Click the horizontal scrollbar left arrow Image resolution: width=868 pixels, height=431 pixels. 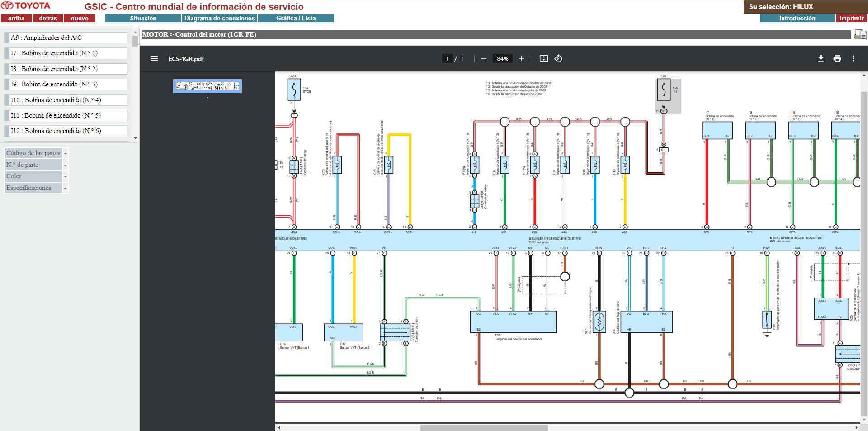pyautogui.click(x=279, y=427)
